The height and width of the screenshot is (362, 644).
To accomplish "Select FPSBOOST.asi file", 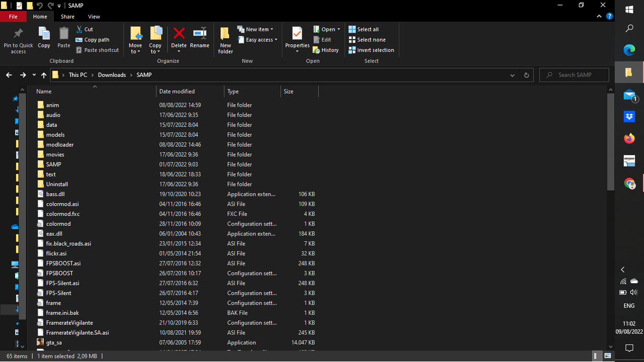I will pyautogui.click(x=63, y=263).
